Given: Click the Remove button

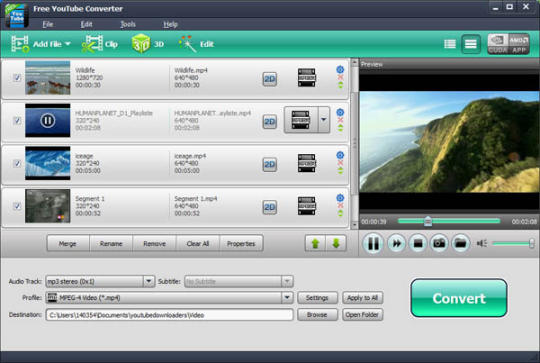Looking at the screenshot, I should [x=154, y=244].
